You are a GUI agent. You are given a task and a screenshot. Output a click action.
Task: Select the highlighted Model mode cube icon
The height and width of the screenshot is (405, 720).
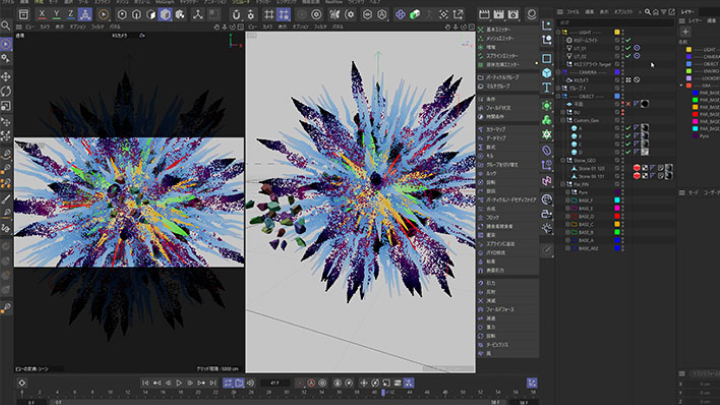(165, 15)
